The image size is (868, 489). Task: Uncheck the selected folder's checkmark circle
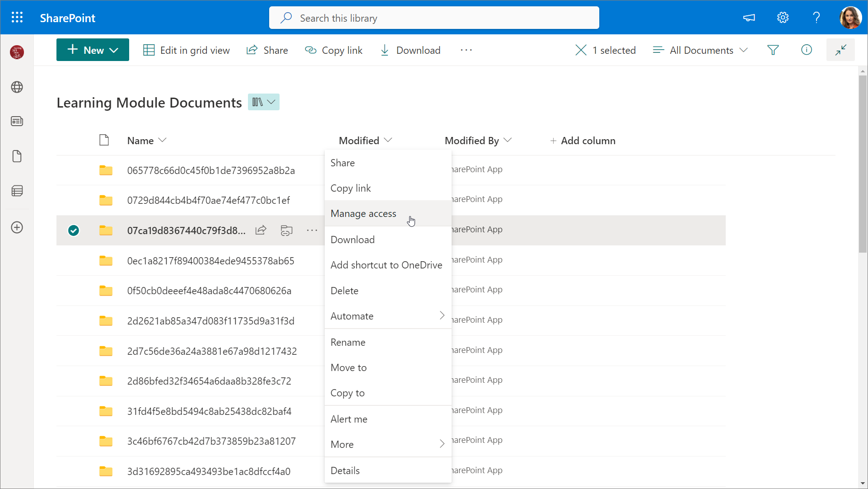[x=74, y=230]
